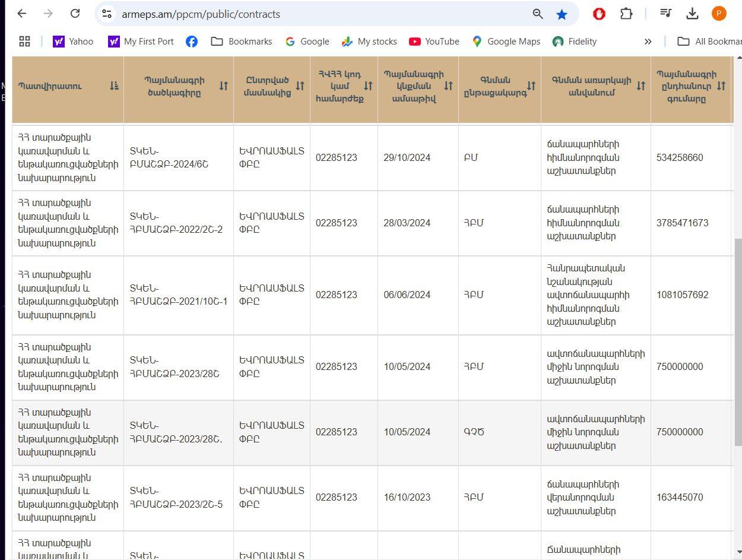Sort table by Պատվիրատու column
This screenshot has height=560, width=742.
pos(114,86)
